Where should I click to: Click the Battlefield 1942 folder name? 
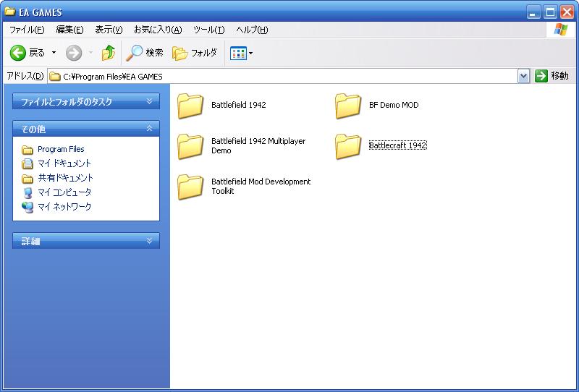[239, 105]
